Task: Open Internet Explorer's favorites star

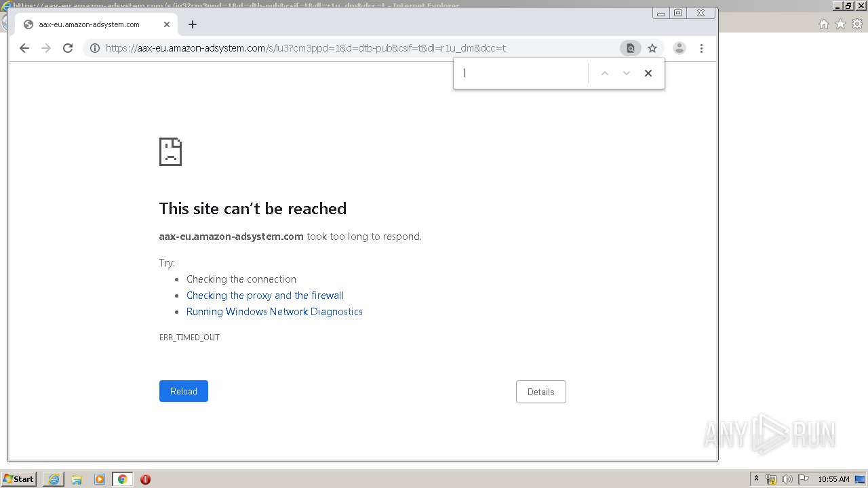Action: coord(841,24)
